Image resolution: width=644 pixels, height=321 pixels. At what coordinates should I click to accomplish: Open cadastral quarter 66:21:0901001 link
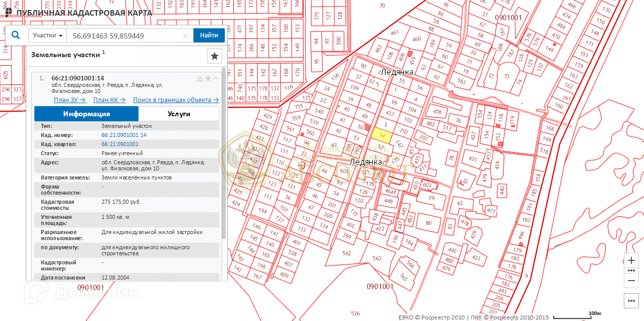[x=119, y=144]
